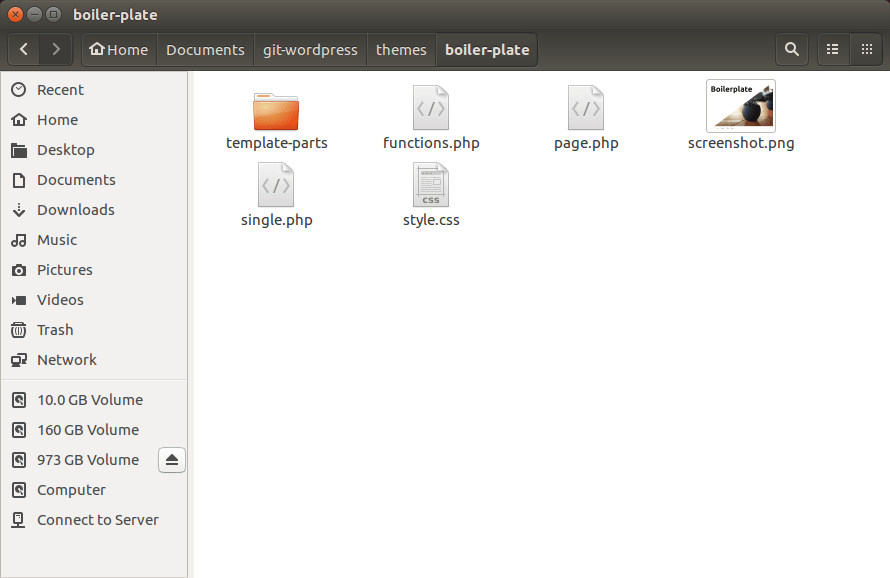
Task: Click the style.css name label
Action: (431, 220)
